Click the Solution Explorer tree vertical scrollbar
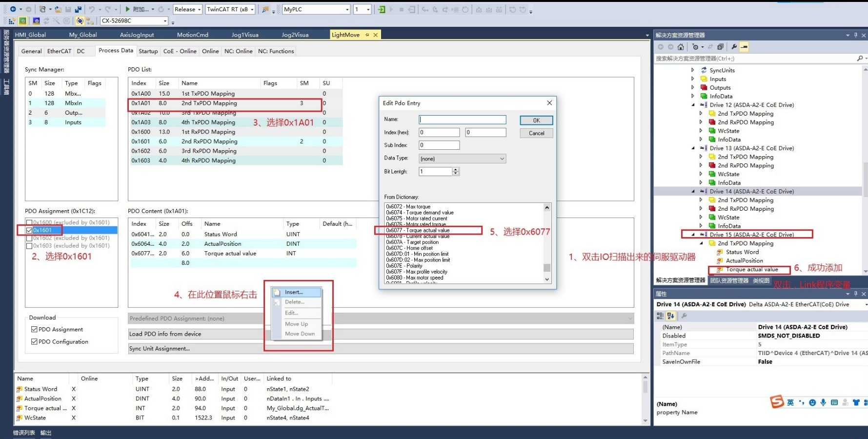The image size is (868, 439). pyautogui.click(x=865, y=170)
